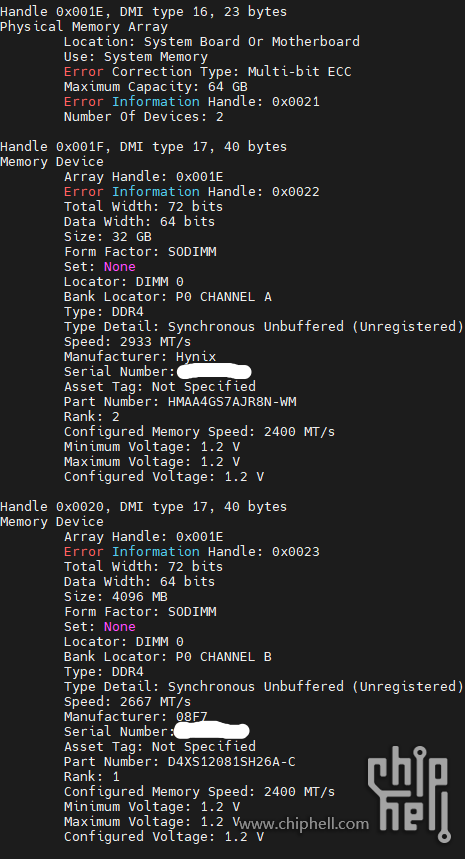Click the Multi-bit ECC error correction line
465x859 pixels.
click(x=208, y=72)
